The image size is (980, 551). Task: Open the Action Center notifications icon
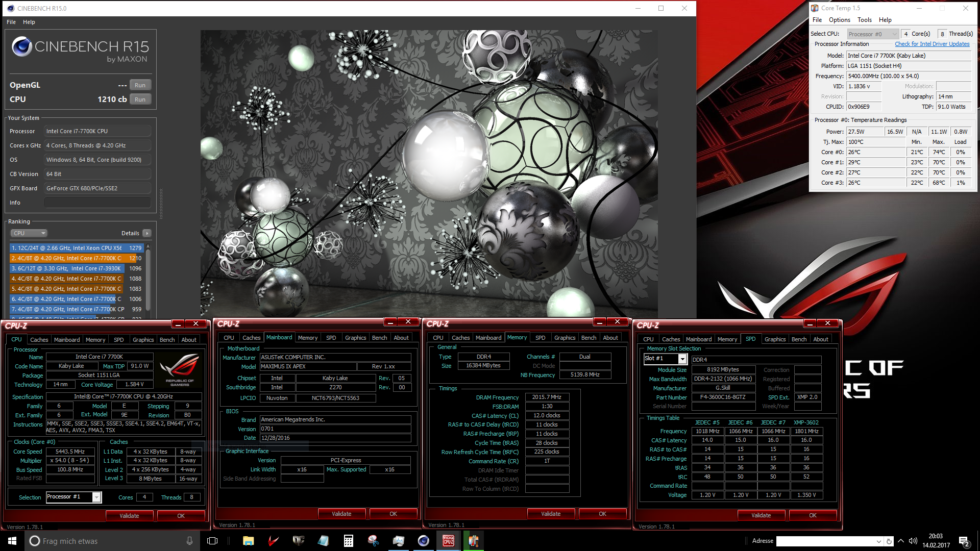[x=964, y=541]
